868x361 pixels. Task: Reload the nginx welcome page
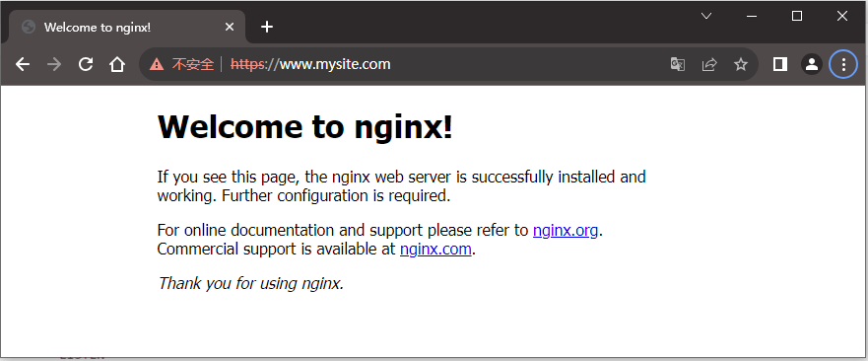pyautogui.click(x=86, y=64)
